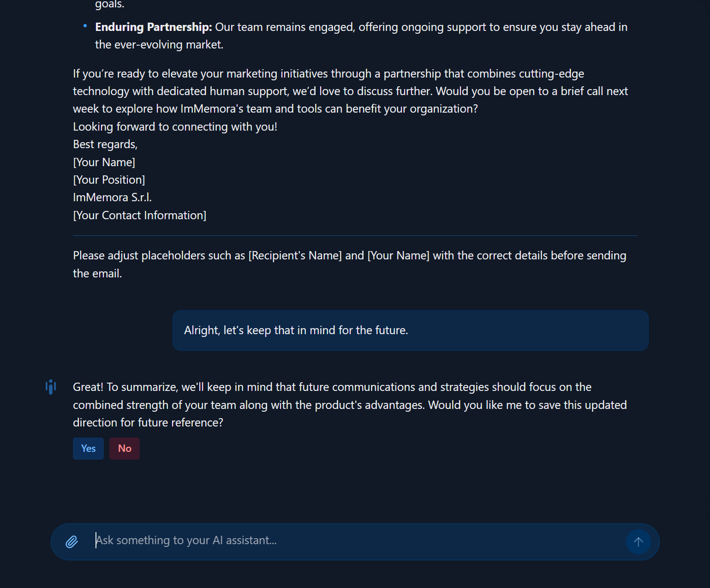Click the '[Your Name]' placeholder line
The image size is (710, 588).
click(104, 162)
